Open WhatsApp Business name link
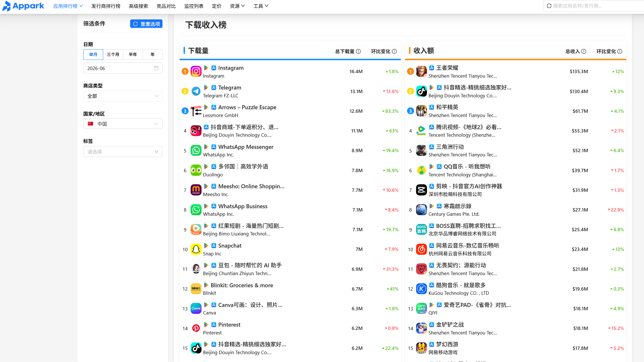This screenshot has width=644, height=362. [x=243, y=206]
